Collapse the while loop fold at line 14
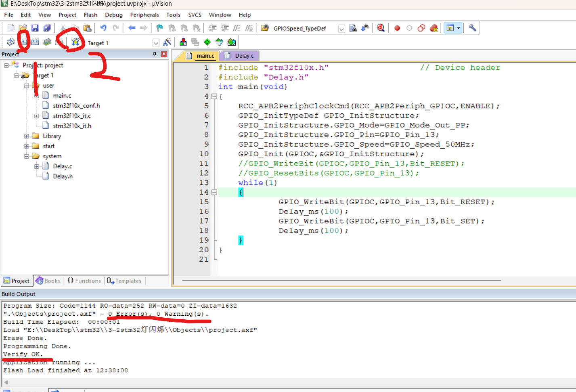Viewport: 576px width, 392px height. (x=214, y=193)
